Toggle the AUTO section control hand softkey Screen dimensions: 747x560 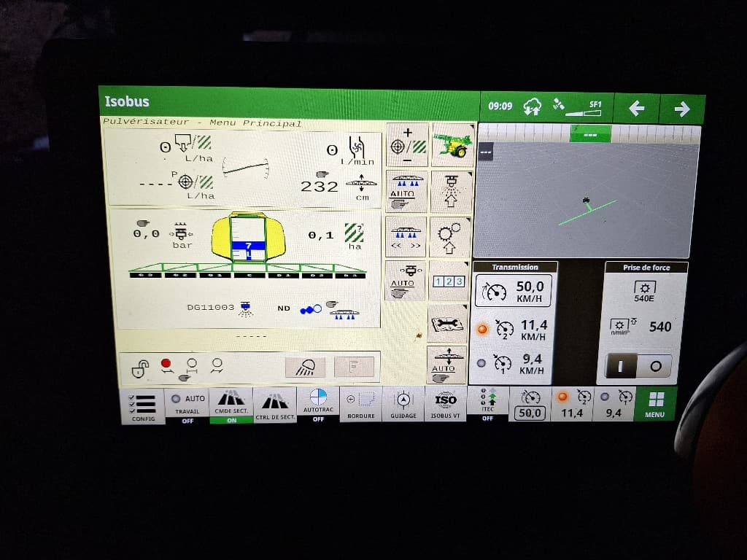click(x=406, y=192)
